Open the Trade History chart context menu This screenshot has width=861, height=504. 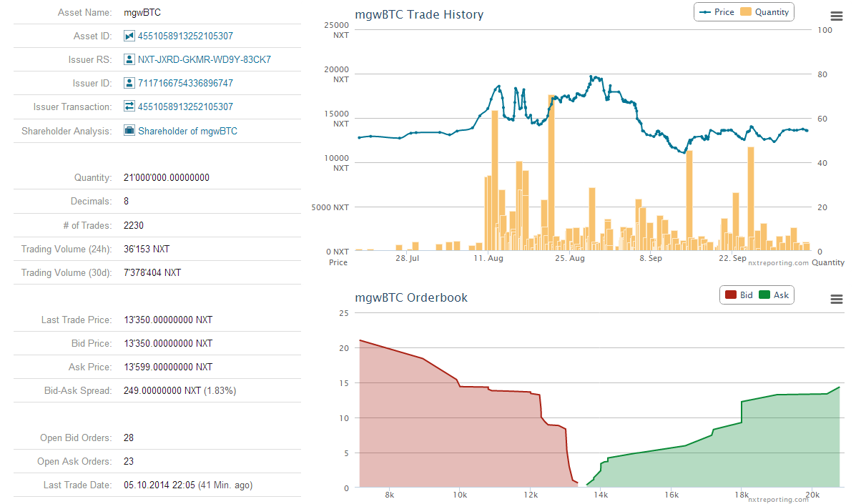[836, 16]
